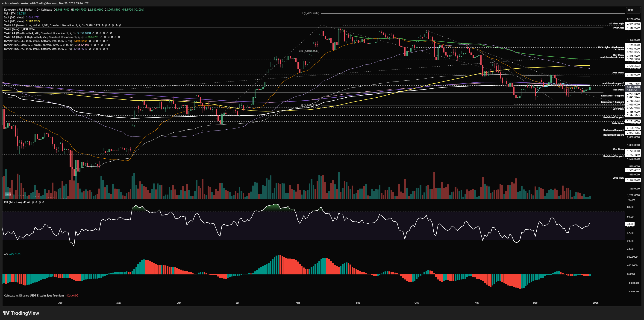Click the RSI (14, close) pane legend
644x320 pixels.
[x=13, y=202]
